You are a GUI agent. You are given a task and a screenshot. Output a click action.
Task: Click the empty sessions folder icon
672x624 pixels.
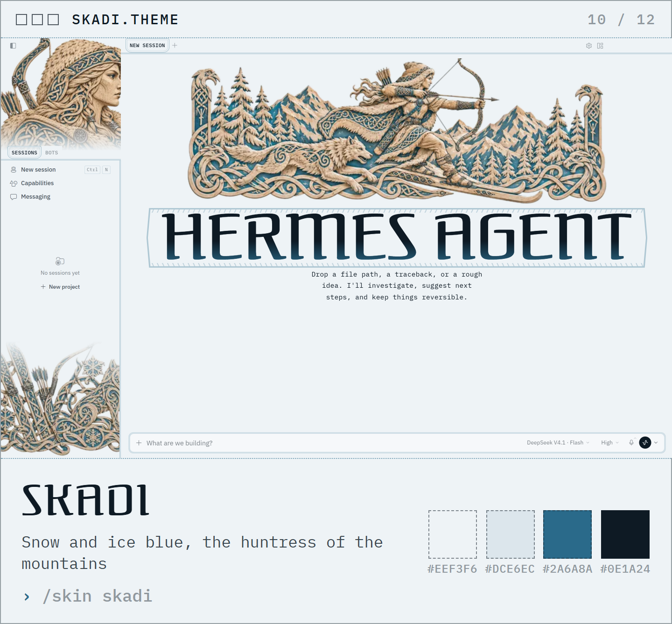pyautogui.click(x=60, y=261)
